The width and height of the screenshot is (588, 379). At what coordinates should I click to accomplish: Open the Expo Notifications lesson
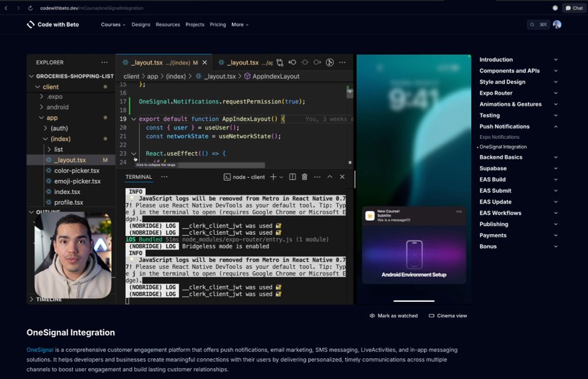point(499,137)
